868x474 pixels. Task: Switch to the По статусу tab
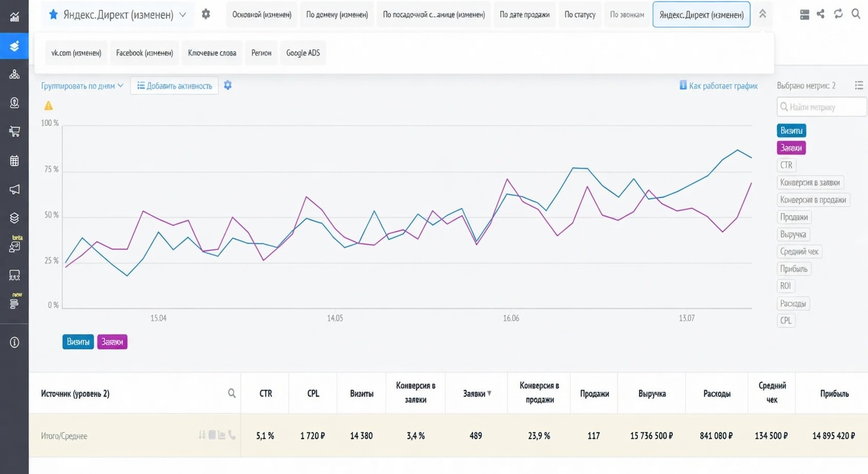point(580,14)
